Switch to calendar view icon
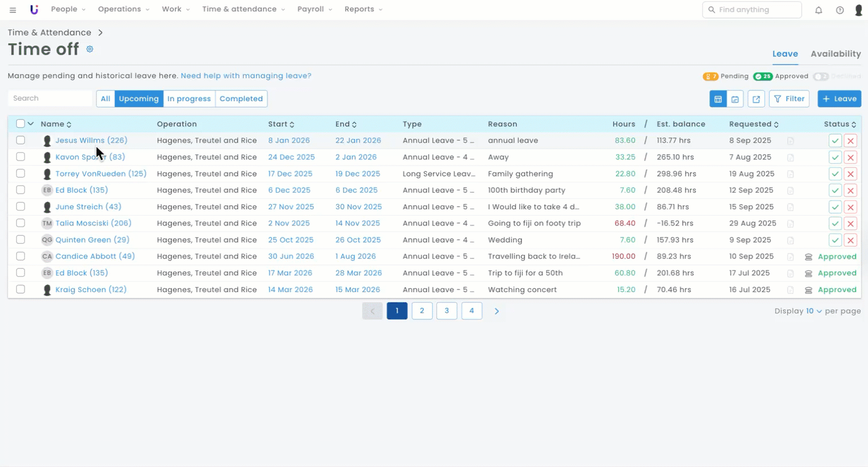868x467 pixels. (x=735, y=99)
